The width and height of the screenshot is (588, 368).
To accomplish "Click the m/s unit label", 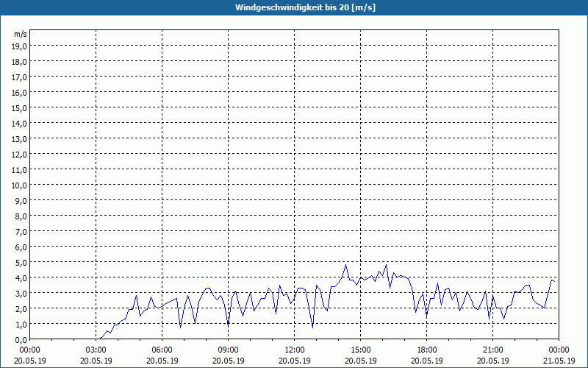I will 21,34.
